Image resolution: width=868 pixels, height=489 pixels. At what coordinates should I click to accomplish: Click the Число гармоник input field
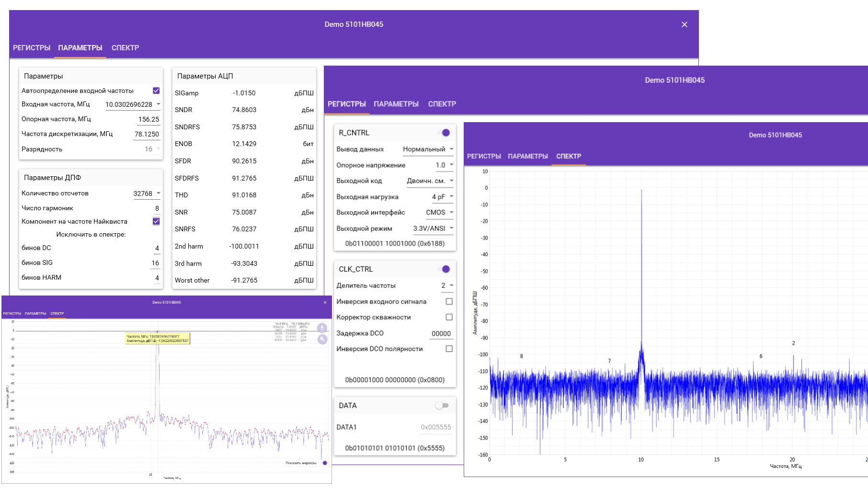point(157,208)
